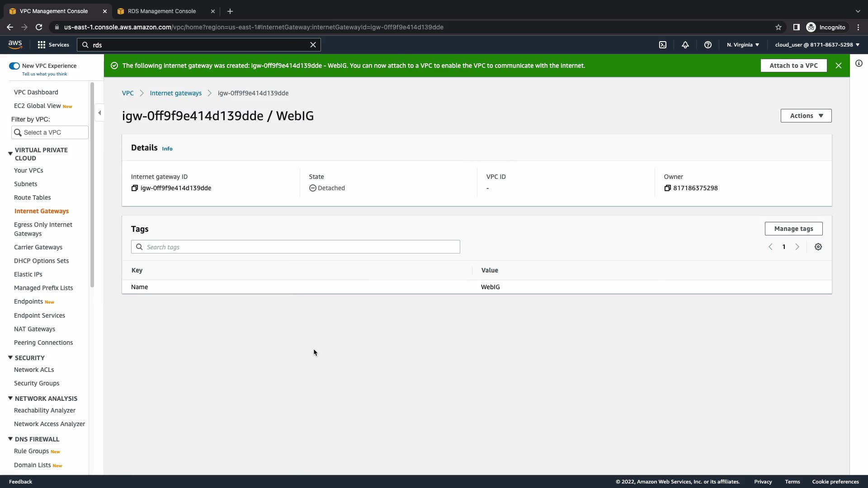Switch to RDS Management Console tab
Screen dimensions: 868x488
click(162, 11)
